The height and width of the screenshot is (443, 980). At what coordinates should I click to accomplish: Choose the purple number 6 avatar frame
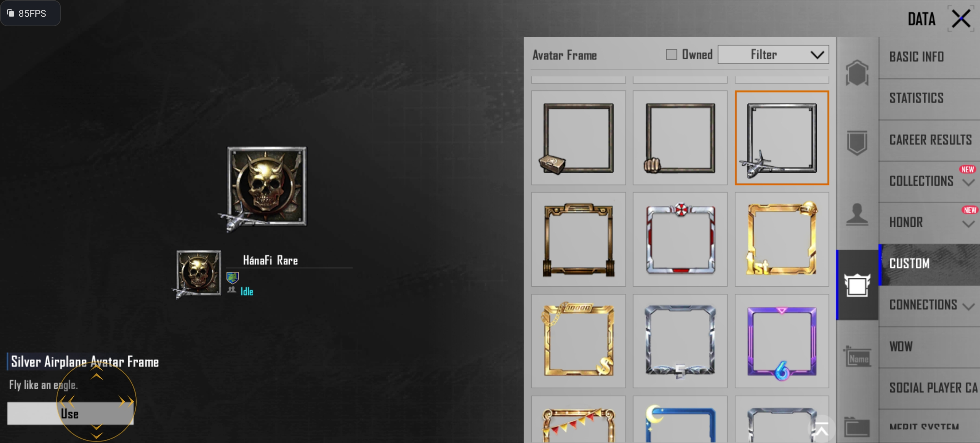[782, 341]
